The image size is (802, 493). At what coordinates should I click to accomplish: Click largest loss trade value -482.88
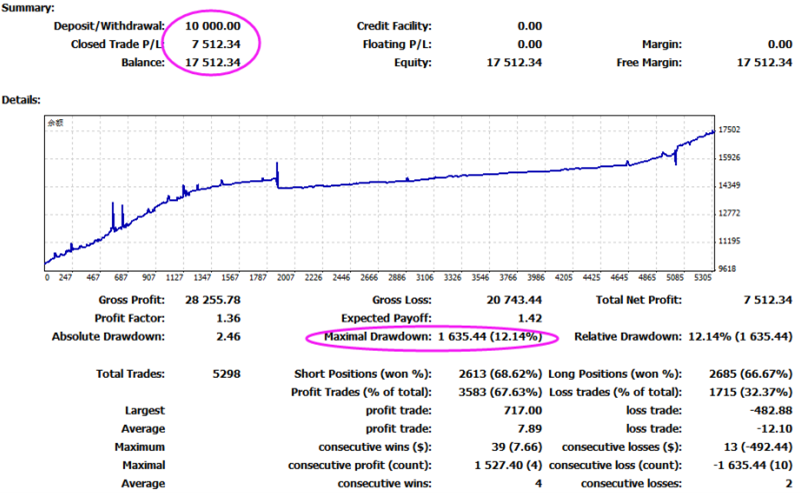[771, 411]
